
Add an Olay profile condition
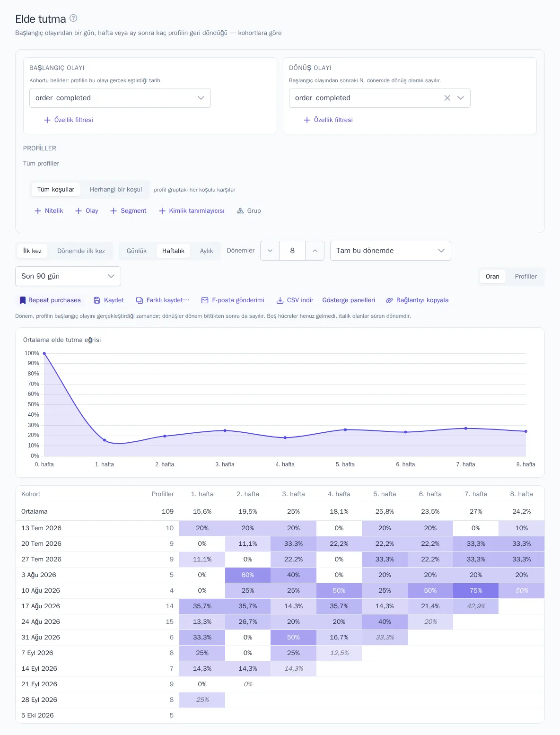[x=87, y=211]
